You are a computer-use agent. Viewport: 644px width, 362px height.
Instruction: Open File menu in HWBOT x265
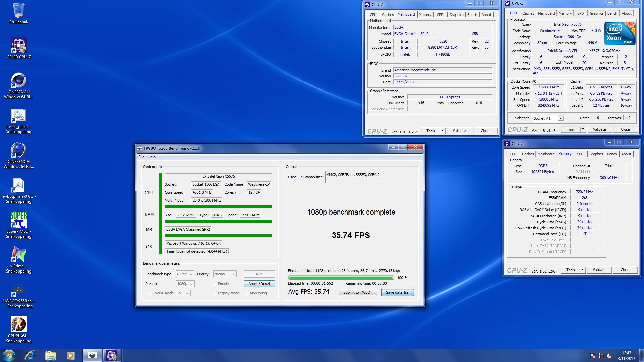[141, 157]
